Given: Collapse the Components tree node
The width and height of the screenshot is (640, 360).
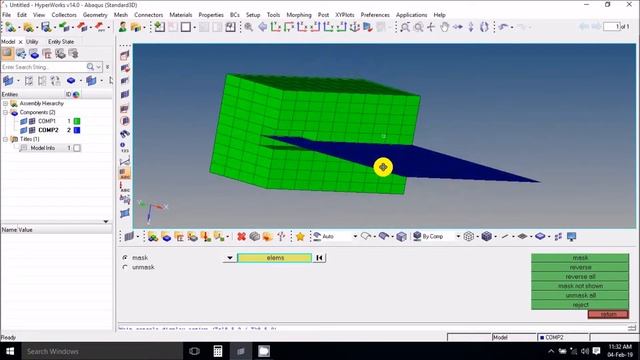Looking at the screenshot, I should 6,112.
